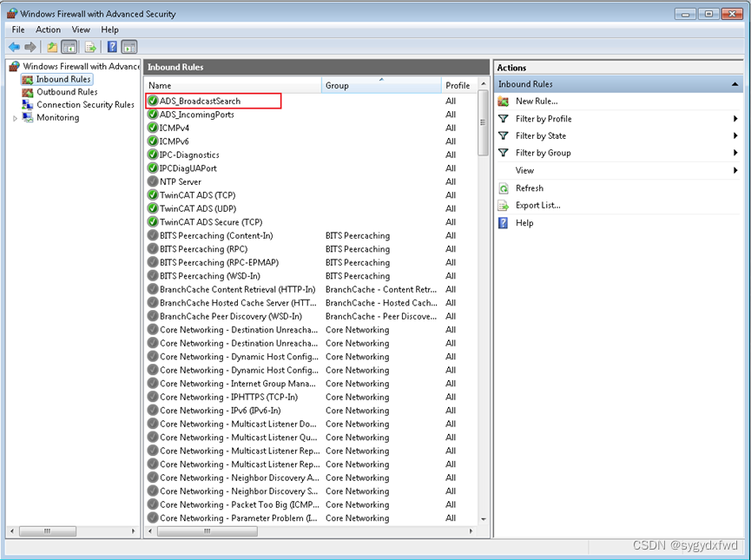Click the blue Help toolbar icon
Screen dimensions: 751x560
pos(112,47)
